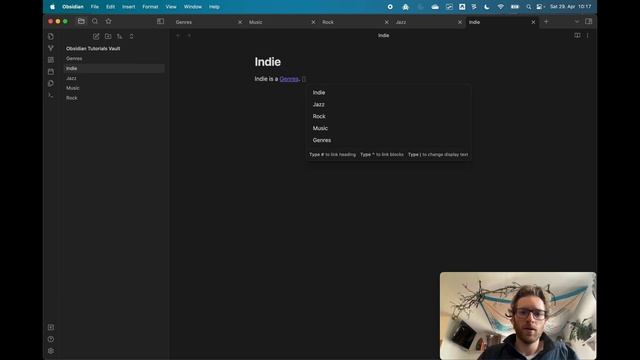Open the Edit menu
The width and height of the screenshot is (640, 360).
[110, 7]
